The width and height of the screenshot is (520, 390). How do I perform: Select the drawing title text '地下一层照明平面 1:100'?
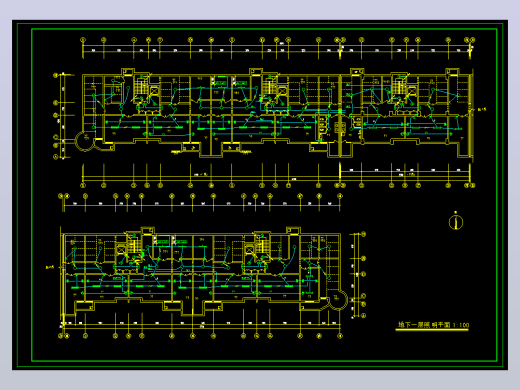[x=433, y=325]
